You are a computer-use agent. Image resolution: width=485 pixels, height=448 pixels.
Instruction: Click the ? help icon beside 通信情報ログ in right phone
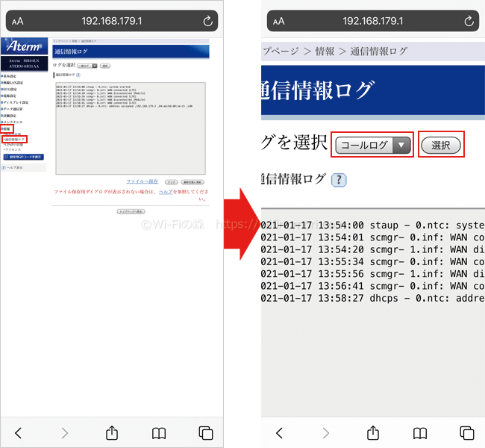[x=339, y=180]
